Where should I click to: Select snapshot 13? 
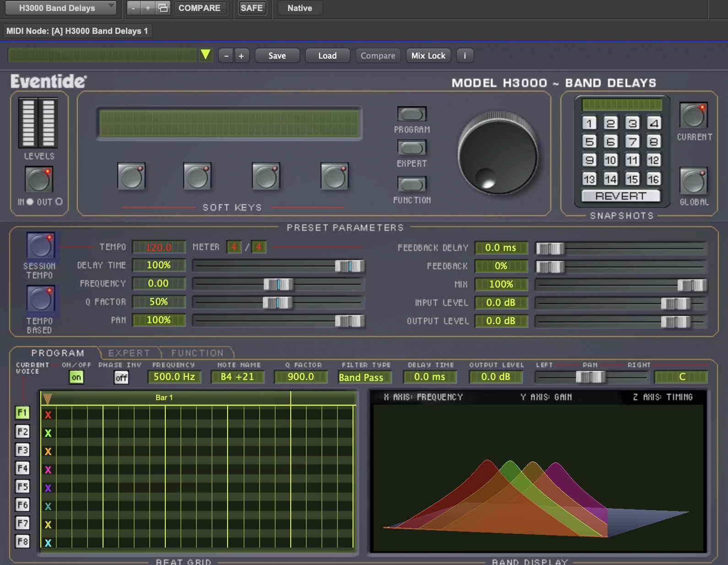point(589,179)
